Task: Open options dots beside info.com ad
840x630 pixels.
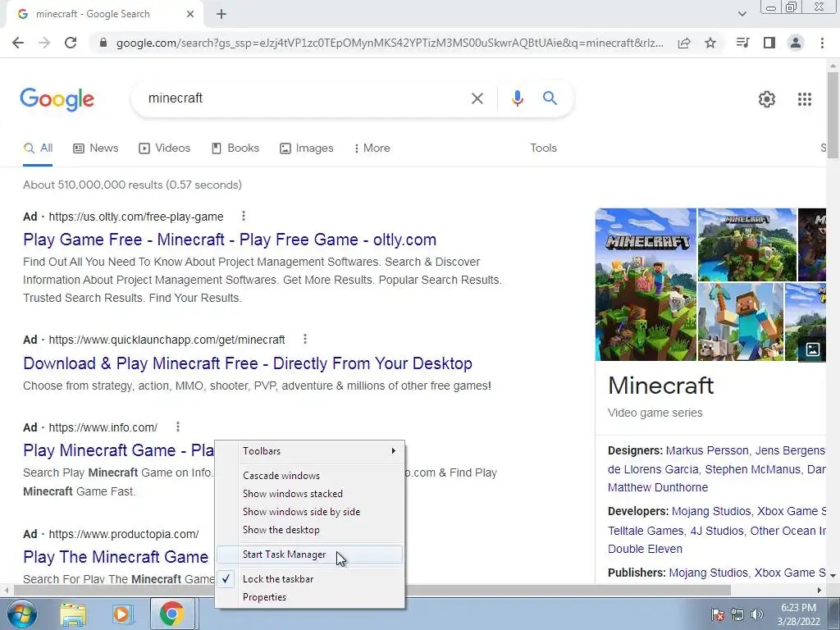Action: (x=177, y=427)
